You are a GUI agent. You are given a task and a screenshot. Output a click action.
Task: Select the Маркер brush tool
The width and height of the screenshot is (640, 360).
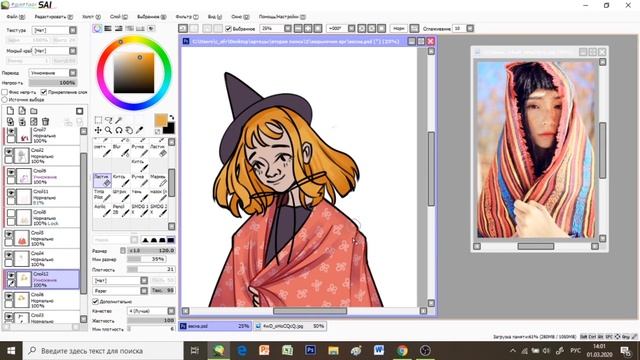click(158, 180)
